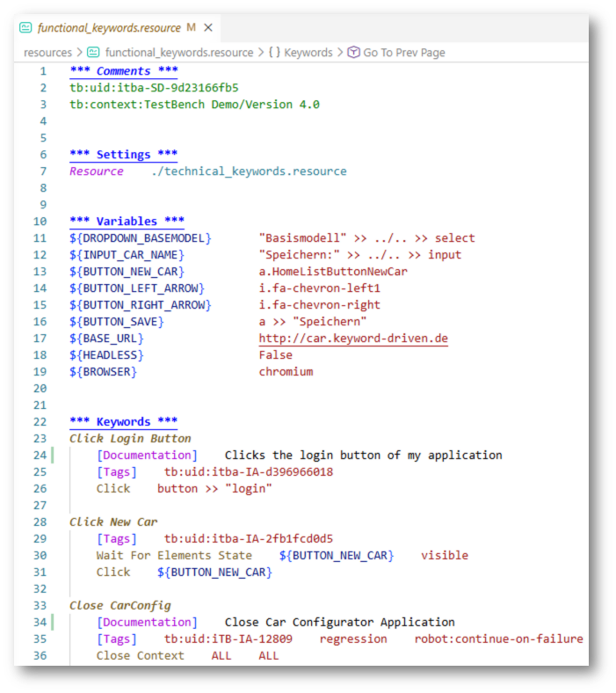
Task: Click the False value of HEADLESS
Action: (276, 355)
